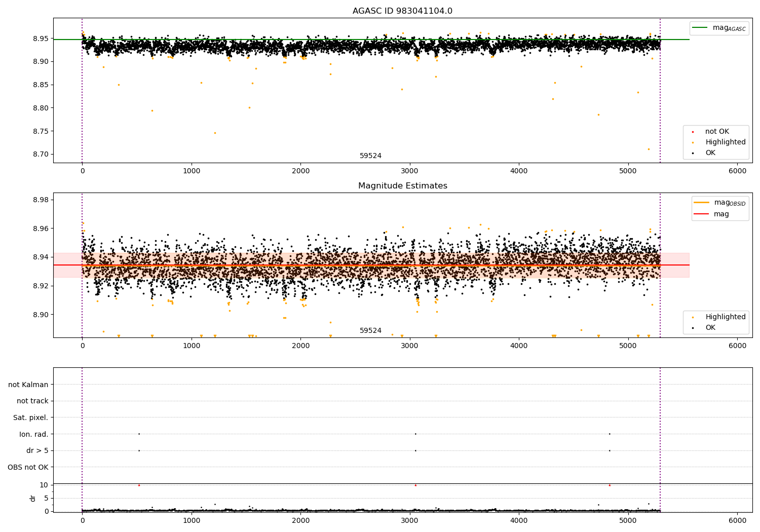Image resolution: width=760 pixels, height=532 pixels.
Task: Click the 'dr > 5' row label
Action: click(x=37, y=451)
